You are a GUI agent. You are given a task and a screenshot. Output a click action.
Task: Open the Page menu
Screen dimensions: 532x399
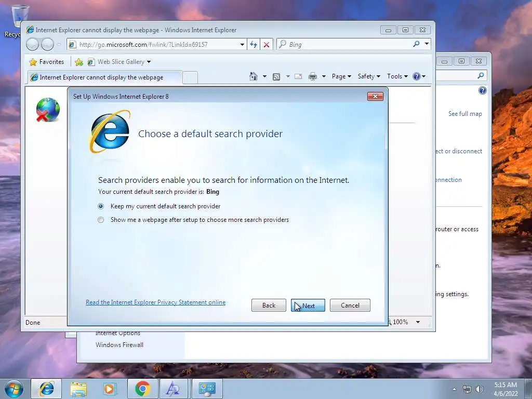point(341,76)
